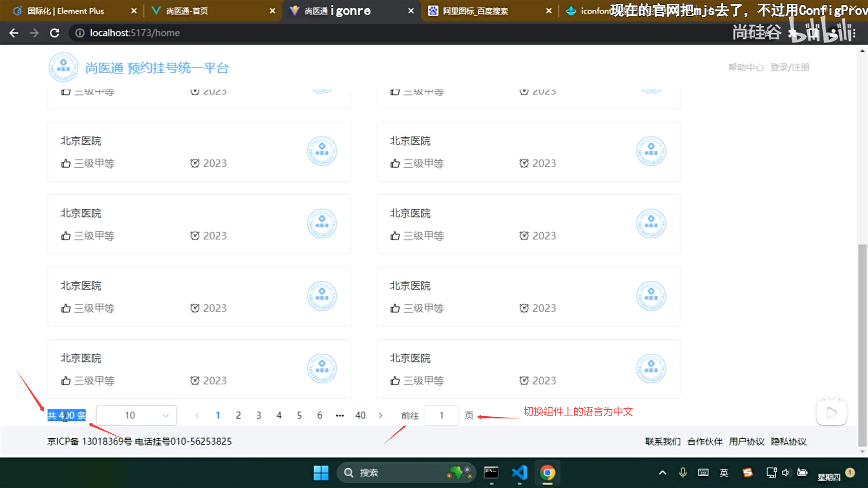Open the 帮助中心 link
Screen dimensions: 868x488
[x=745, y=67]
